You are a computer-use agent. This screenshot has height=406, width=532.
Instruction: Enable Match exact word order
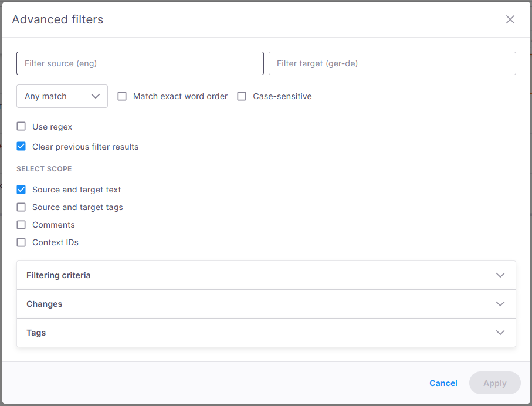coord(122,96)
